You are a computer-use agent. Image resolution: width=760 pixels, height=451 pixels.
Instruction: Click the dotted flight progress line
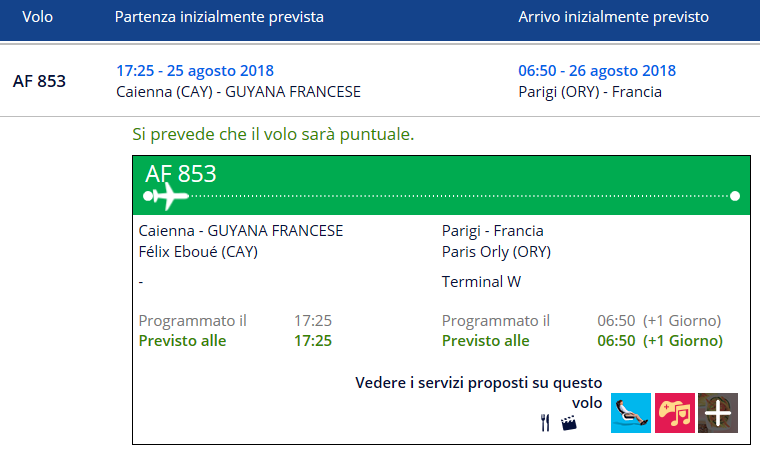[459, 196]
